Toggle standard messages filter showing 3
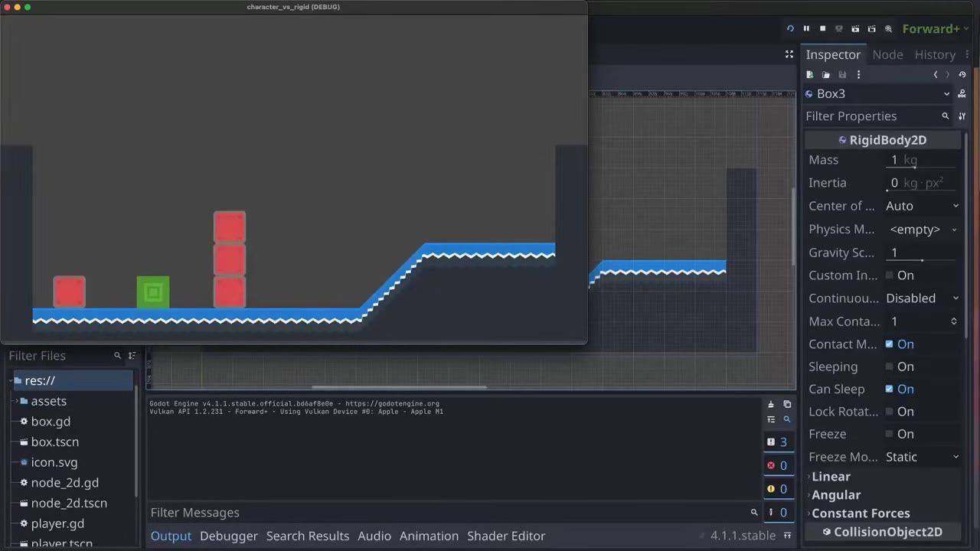Viewport: 980px width, 551px height. point(778,442)
